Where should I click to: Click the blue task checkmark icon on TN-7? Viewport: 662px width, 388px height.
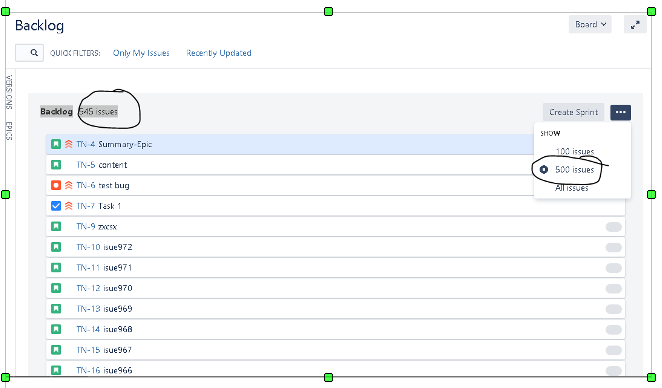point(56,206)
